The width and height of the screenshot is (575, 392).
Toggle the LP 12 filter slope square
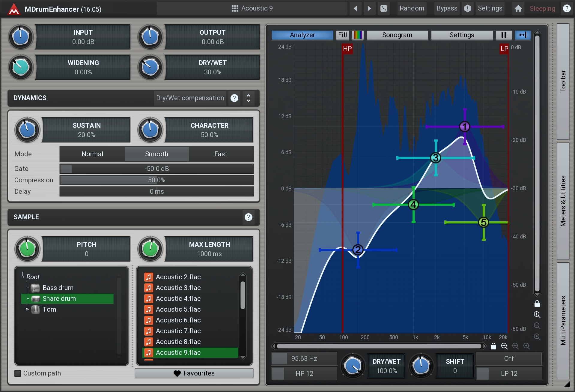483,374
